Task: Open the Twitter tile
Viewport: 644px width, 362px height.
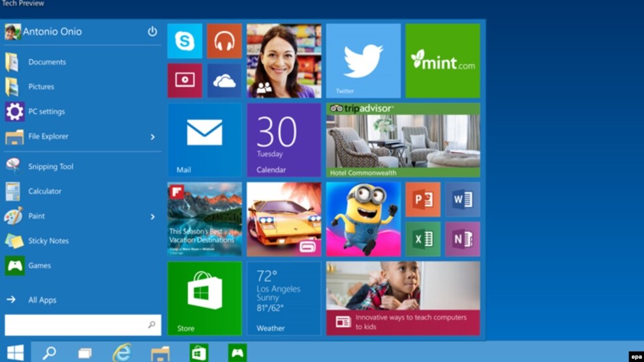Action: coord(363,61)
